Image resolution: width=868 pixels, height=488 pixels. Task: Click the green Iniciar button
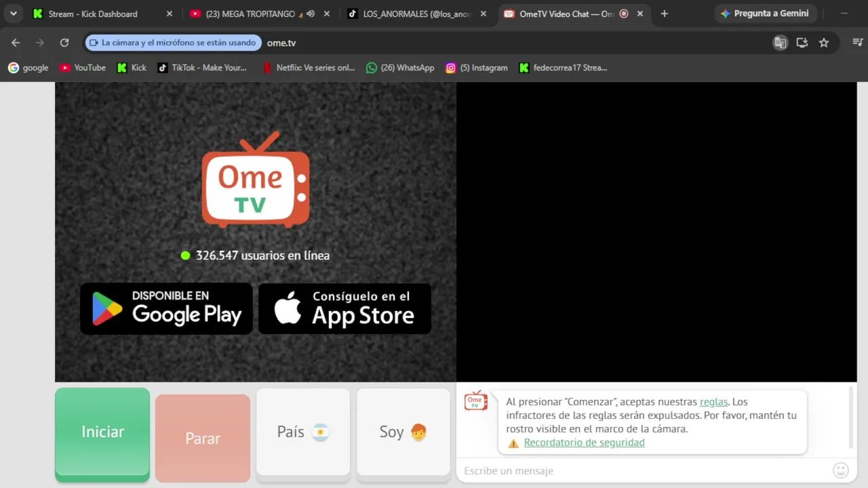pyautogui.click(x=102, y=434)
